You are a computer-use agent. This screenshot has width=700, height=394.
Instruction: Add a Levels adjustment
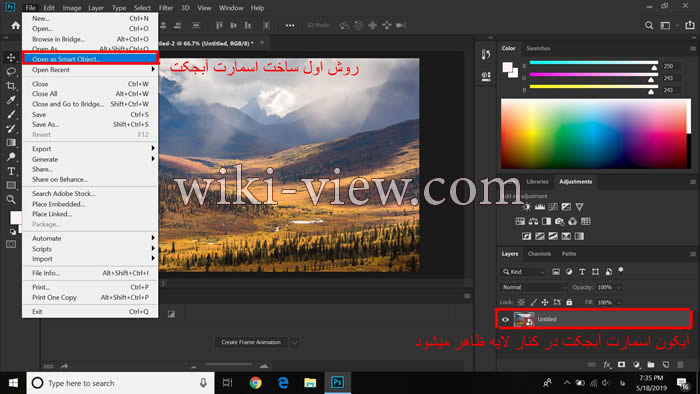tap(540, 207)
